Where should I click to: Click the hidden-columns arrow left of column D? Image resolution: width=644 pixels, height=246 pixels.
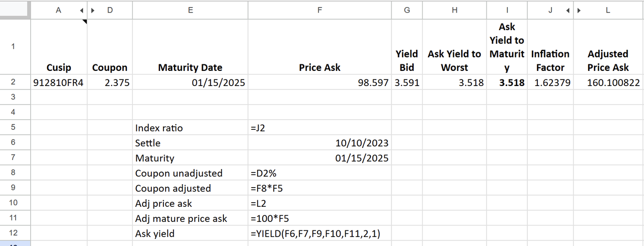(93, 10)
